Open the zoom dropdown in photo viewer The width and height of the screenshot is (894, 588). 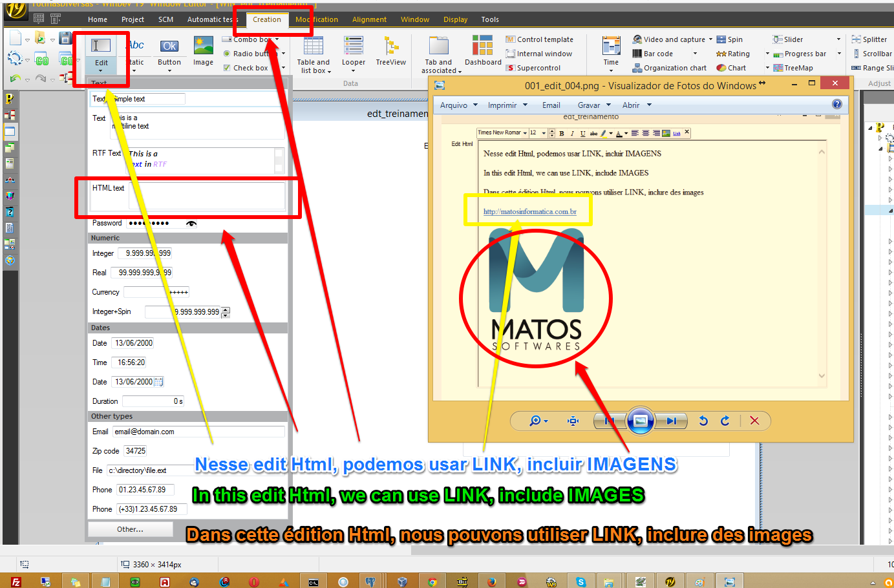(546, 421)
